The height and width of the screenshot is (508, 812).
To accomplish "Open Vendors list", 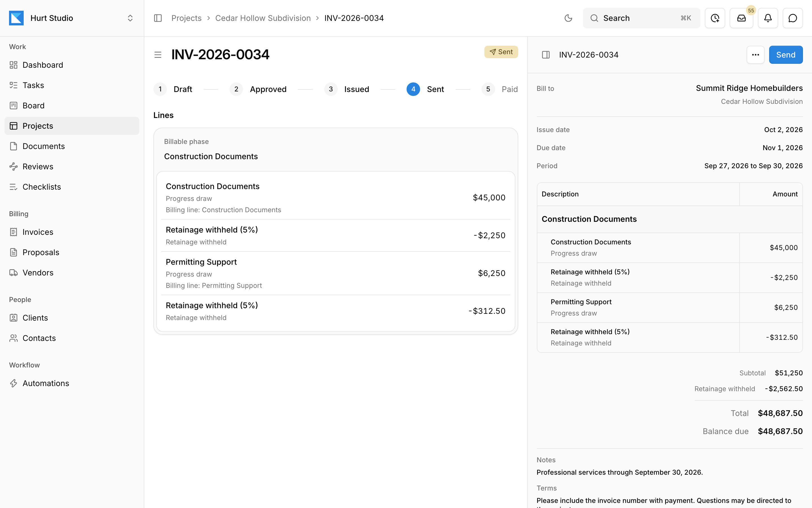I will [71, 272].
